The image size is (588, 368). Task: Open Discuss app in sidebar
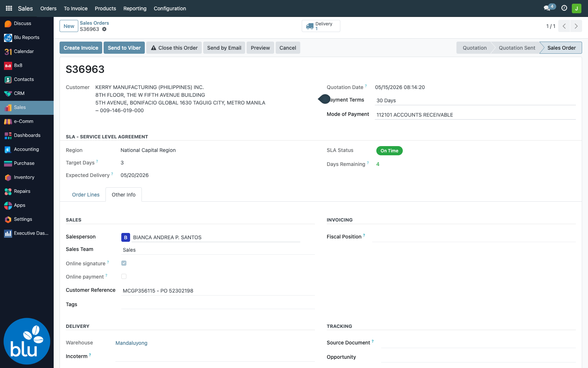coord(27,24)
